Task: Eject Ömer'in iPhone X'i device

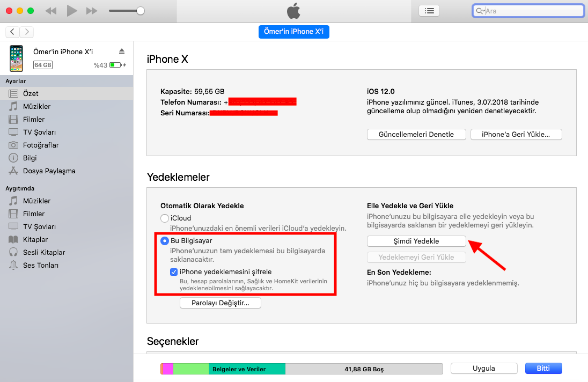Action: [x=122, y=52]
